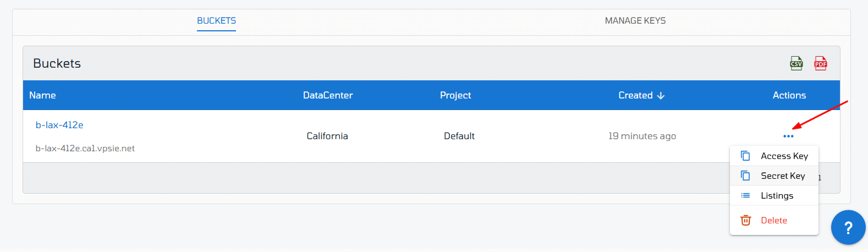Choose Delete from the actions menu
This screenshot has width=868, height=252.
774,220
